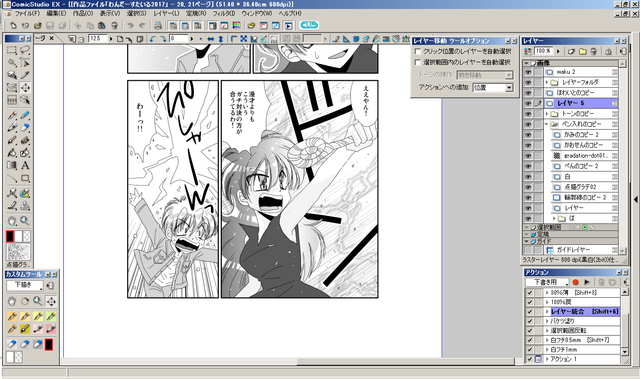Image resolution: width=640 pixels, height=379 pixels.
Task: Select the text tool labeled A
Action: tap(25, 165)
